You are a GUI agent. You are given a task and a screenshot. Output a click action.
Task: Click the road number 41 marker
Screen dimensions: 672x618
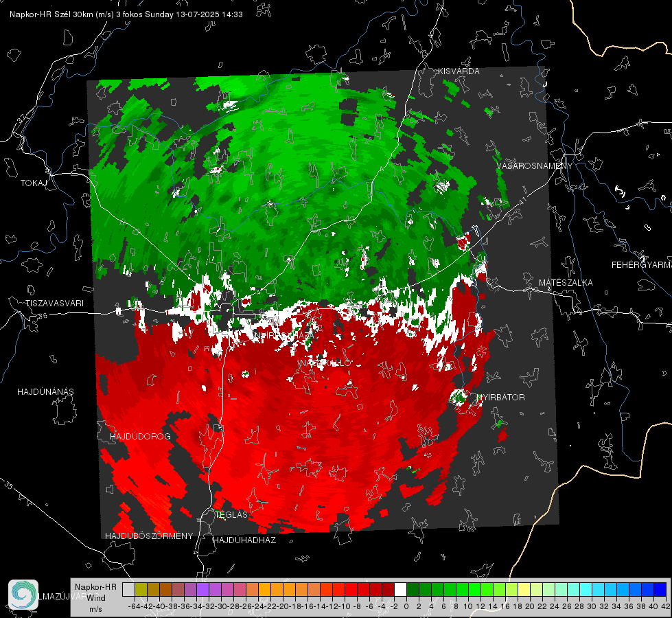522,201
